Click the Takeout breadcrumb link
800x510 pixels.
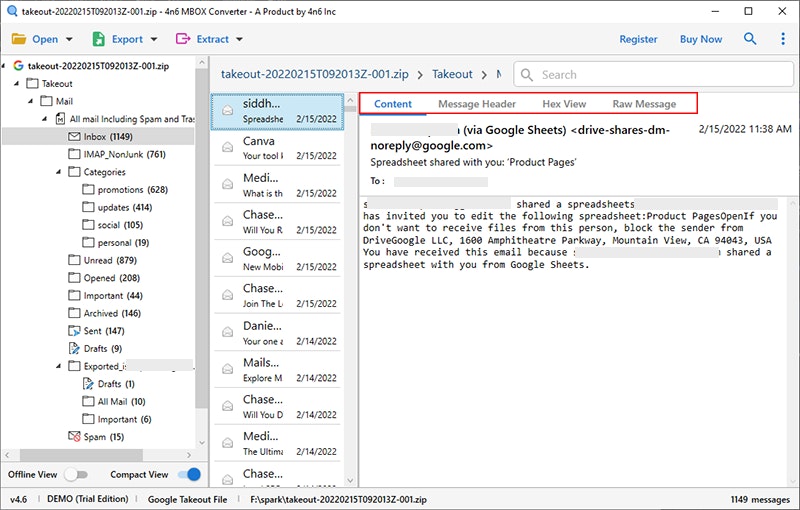point(452,74)
